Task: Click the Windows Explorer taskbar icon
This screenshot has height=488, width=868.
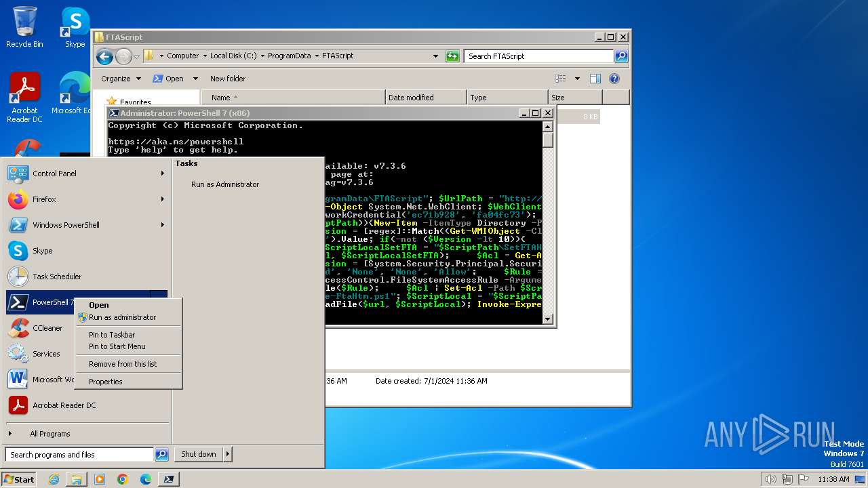Action: (x=77, y=479)
